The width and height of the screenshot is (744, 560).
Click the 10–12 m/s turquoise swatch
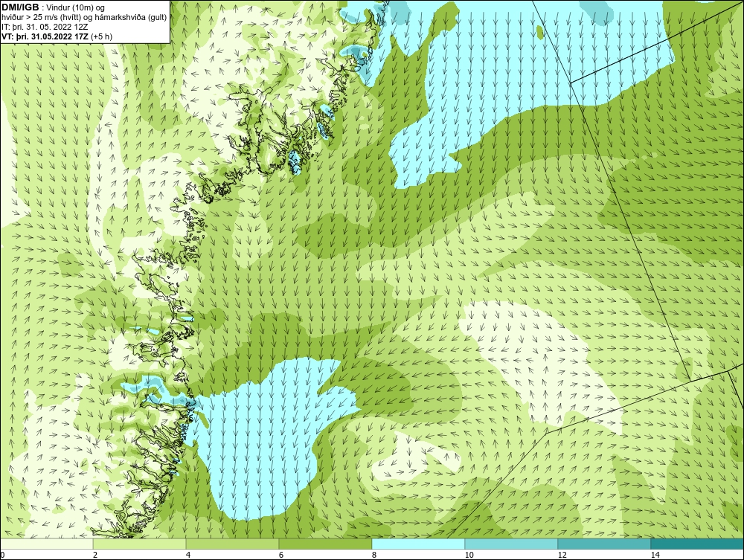click(x=512, y=544)
